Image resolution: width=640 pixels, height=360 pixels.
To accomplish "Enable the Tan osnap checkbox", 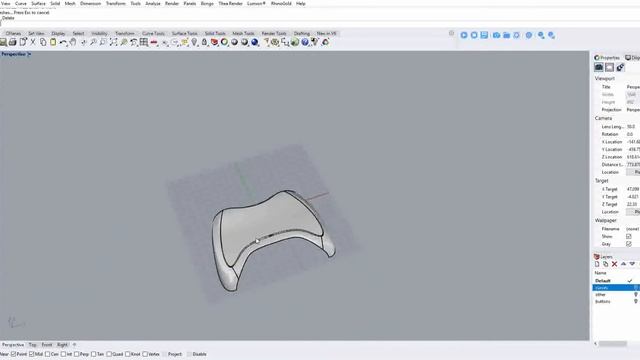I will 93,354.
